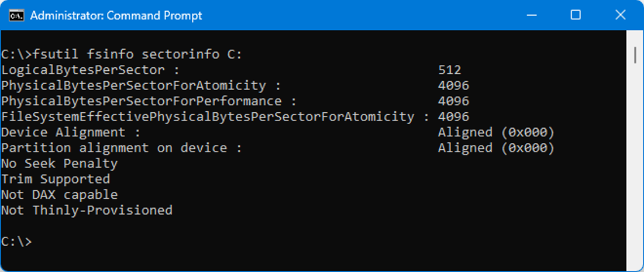Click the 'Not Thinly-Provisioned' line
Image resolution: width=644 pixels, height=272 pixels.
[x=87, y=210]
